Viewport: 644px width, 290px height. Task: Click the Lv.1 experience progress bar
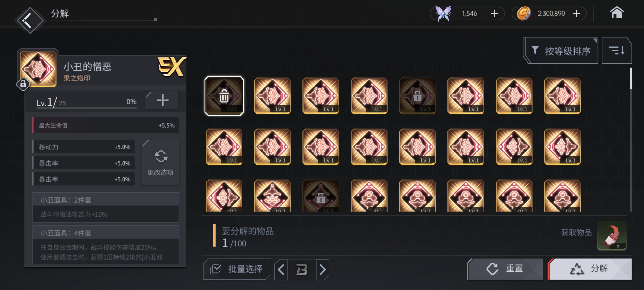[x=87, y=108]
